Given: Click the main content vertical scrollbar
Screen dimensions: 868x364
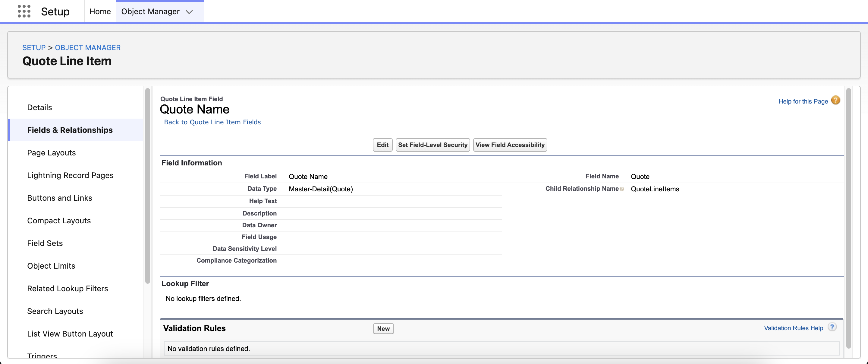Looking at the screenshot, I should point(848,216).
